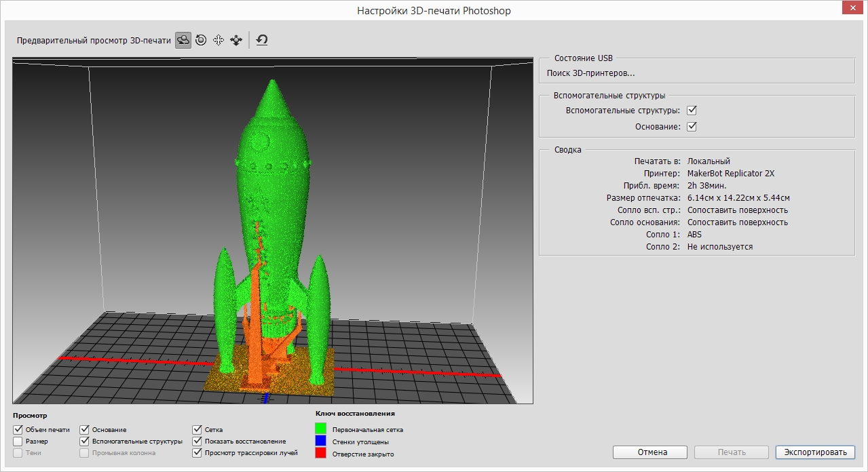The height and width of the screenshot is (472, 868).
Task: Click the 6.14см x 14.22см x 5.44см size
Action: tap(738, 198)
